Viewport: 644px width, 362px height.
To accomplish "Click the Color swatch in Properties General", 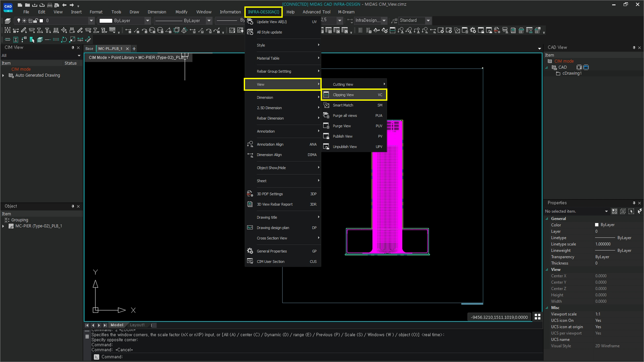I will coord(597,225).
